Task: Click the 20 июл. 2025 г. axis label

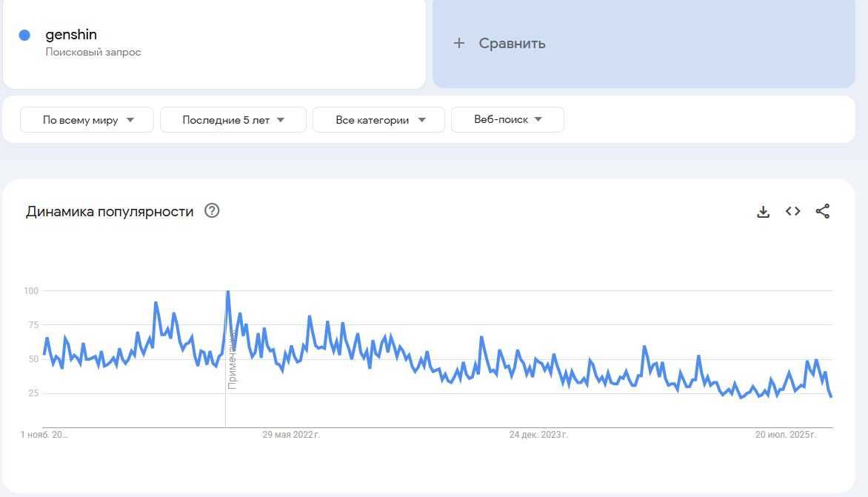Action: pyautogui.click(x=786, y=435)
